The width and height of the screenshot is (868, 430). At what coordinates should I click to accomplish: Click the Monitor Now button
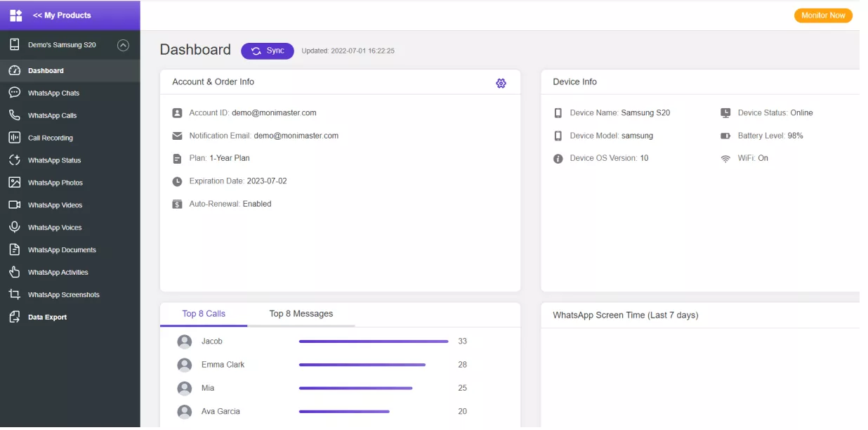pos(823,15)
